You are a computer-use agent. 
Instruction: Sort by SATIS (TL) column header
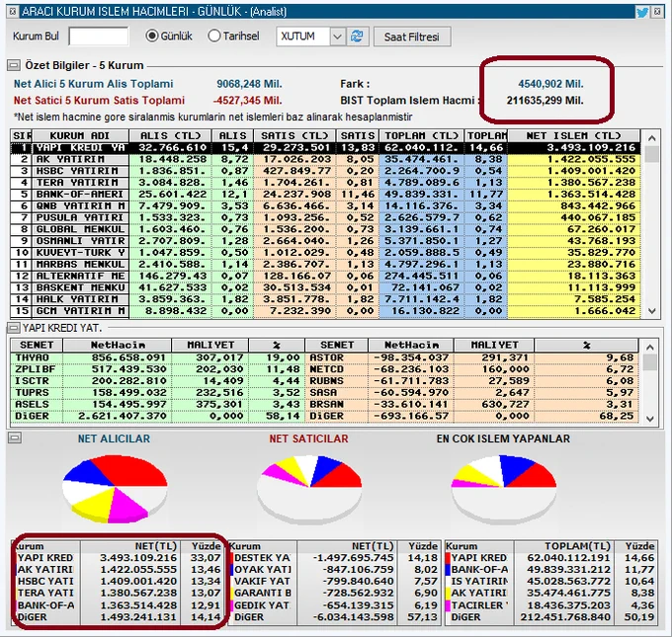pyautogui.click(x=294, y=136)
